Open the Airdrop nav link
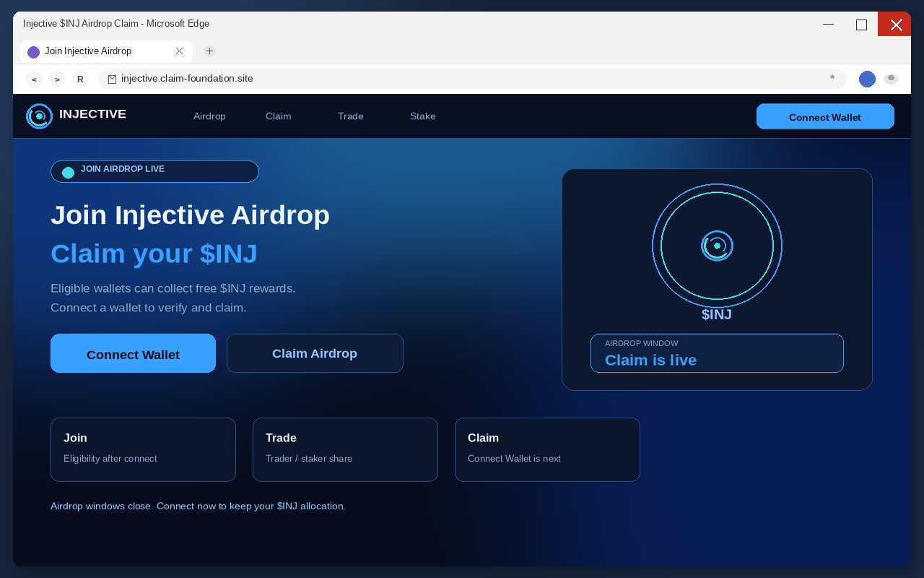Viewport: 924px width, 578px height. (209, 116)
